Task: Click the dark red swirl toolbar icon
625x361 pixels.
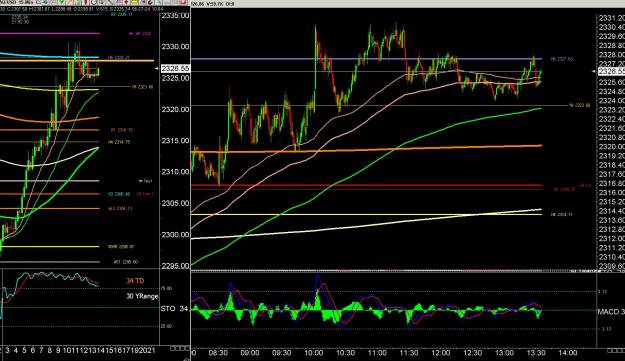Action: coord(150,2)
